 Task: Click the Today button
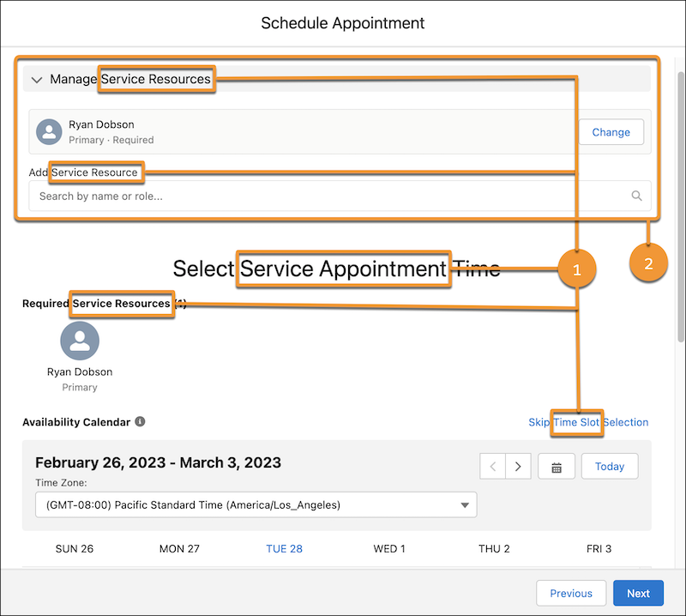pos(610,466)
